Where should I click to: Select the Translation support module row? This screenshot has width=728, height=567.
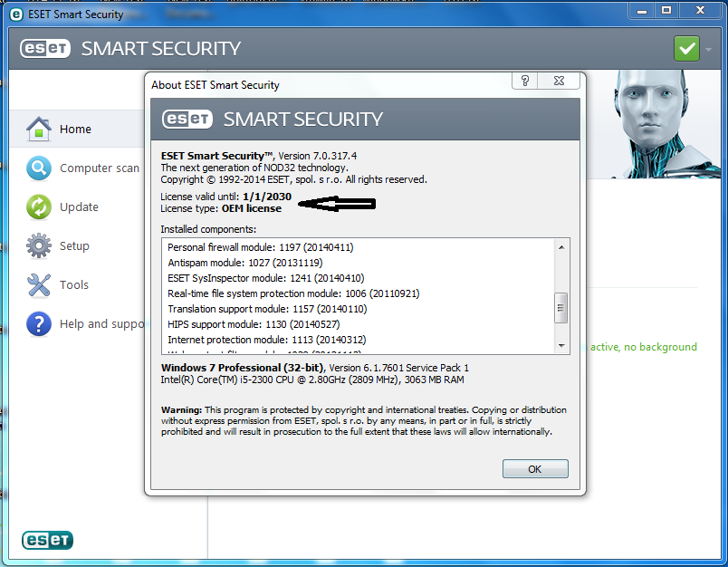point(267,308)
